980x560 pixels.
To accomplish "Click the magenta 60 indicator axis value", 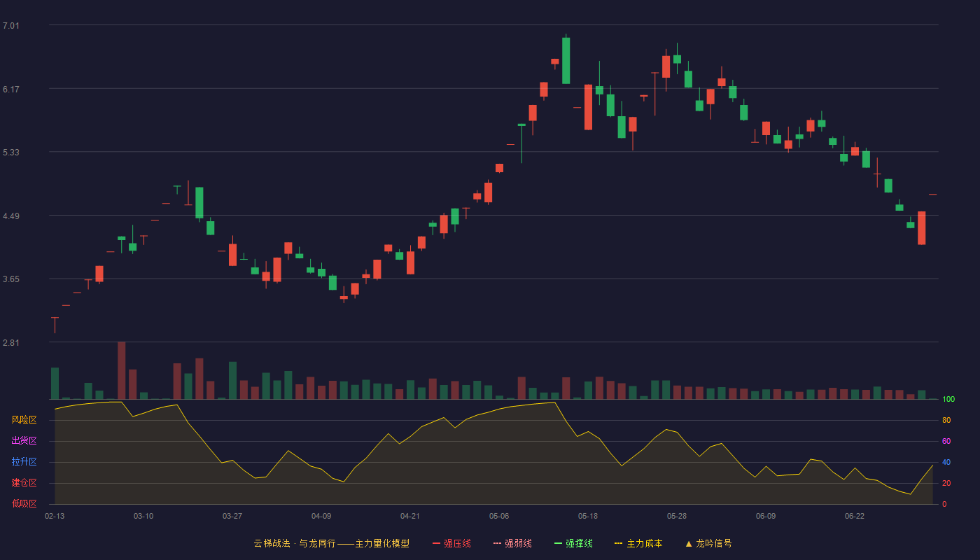I will tap(946, 442).
